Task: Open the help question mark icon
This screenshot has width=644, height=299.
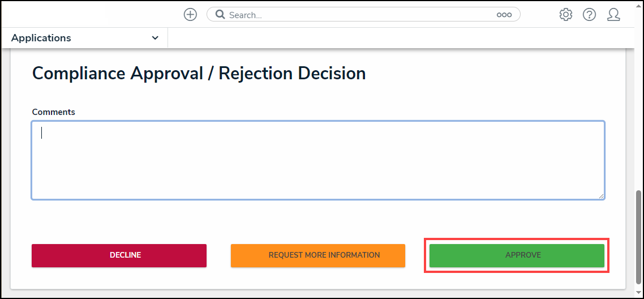Action: tap(589, 15)
